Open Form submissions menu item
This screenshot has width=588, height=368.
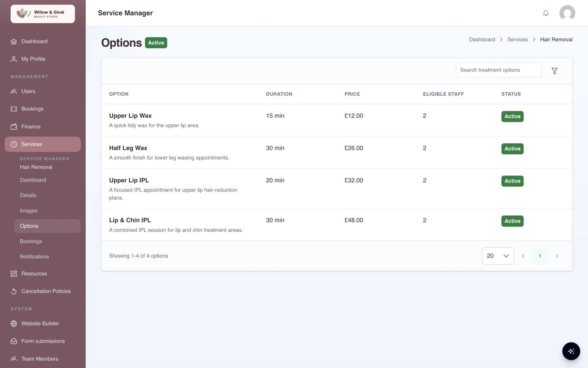43,341
